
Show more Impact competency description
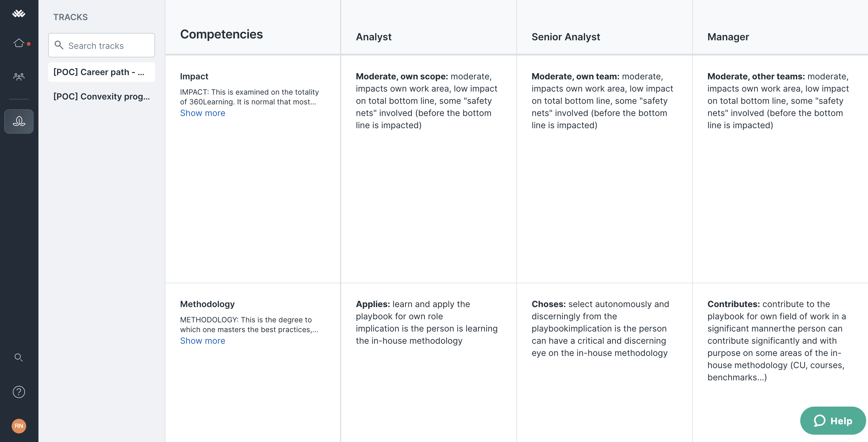click(202, 113)
